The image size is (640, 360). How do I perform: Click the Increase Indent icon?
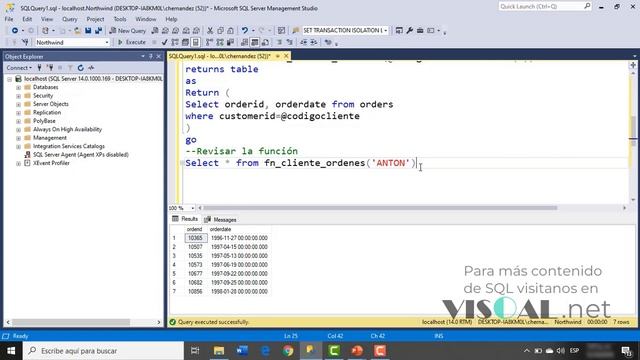pyautogui.click(x=314, y=42)
